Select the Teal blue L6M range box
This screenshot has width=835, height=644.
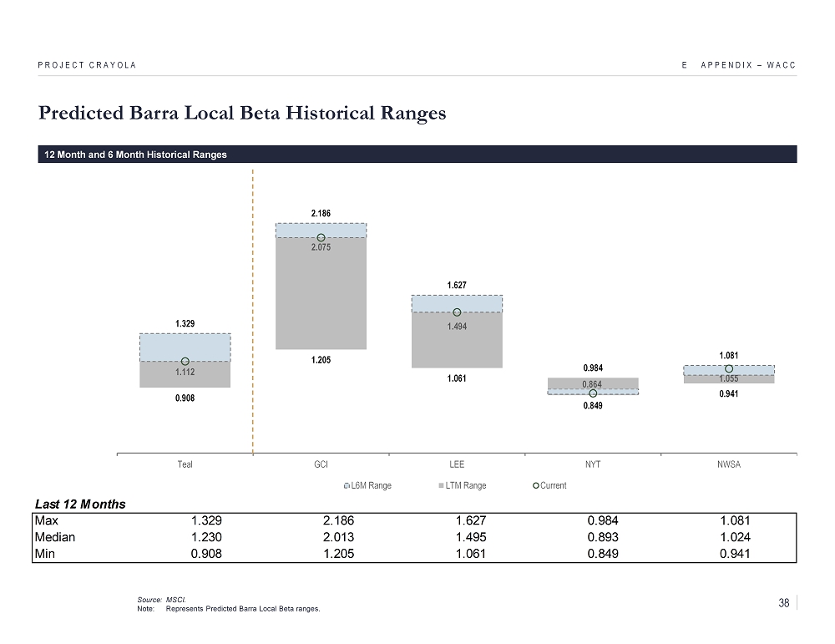point(185,346)
